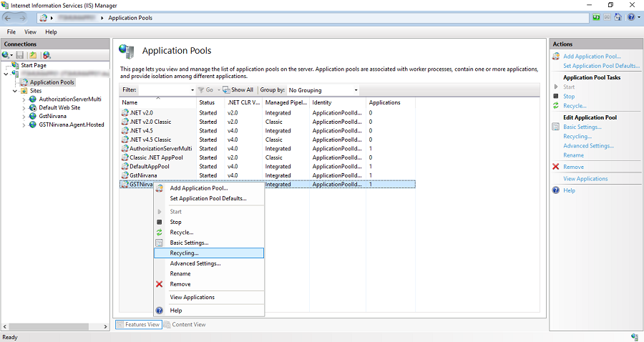Click the Advanced Settings... link in the Actions pane
The height and width of the screenshot is (342, 644).
(589, 146)
